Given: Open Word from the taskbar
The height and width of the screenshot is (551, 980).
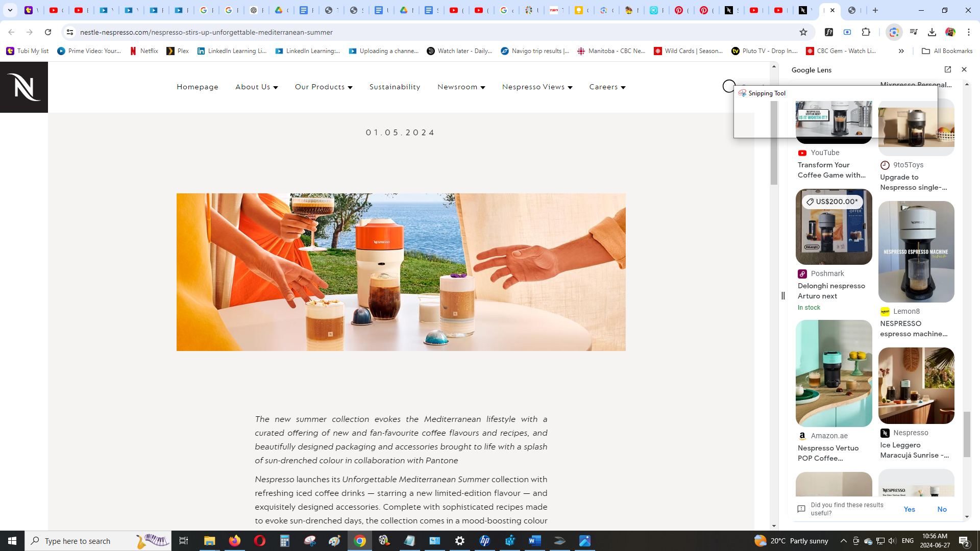Looking at the screenshot, I should [x=534, y=541].
